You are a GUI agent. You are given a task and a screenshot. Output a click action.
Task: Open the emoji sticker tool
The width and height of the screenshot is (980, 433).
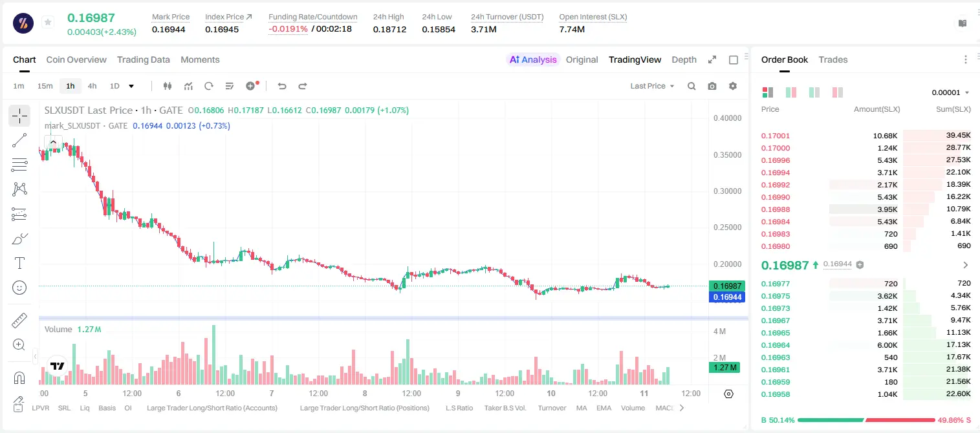pos(19,288)
